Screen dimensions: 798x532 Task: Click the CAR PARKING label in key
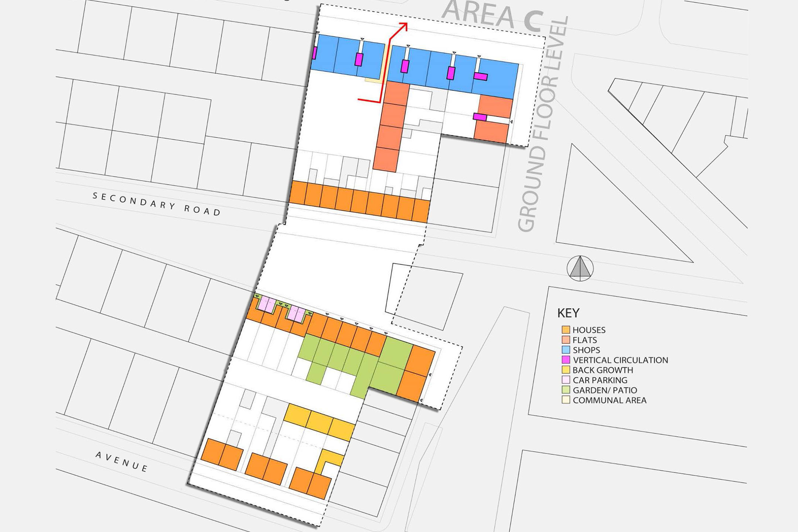600,380
